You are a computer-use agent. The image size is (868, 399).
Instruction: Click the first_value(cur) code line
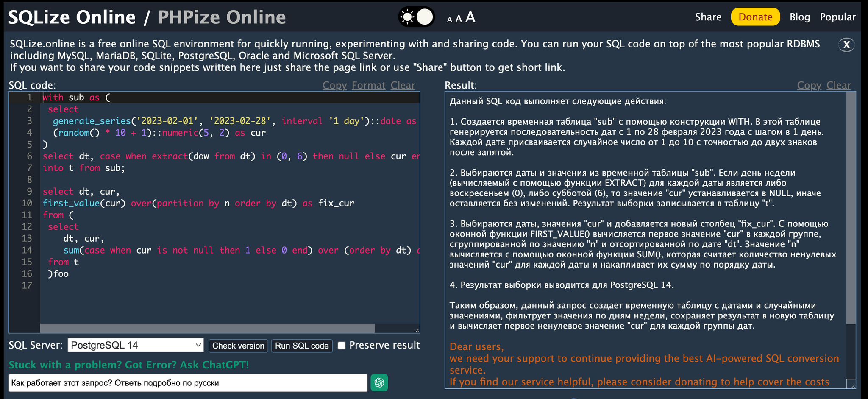(198, 203)
